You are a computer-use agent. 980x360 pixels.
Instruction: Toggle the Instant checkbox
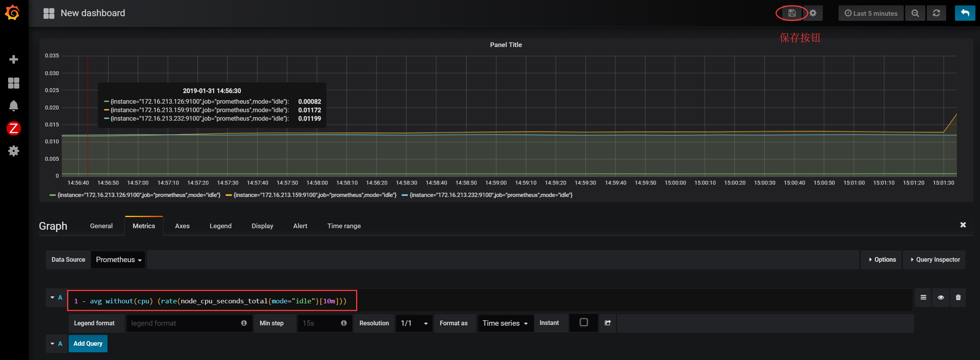tap(583, 322)
